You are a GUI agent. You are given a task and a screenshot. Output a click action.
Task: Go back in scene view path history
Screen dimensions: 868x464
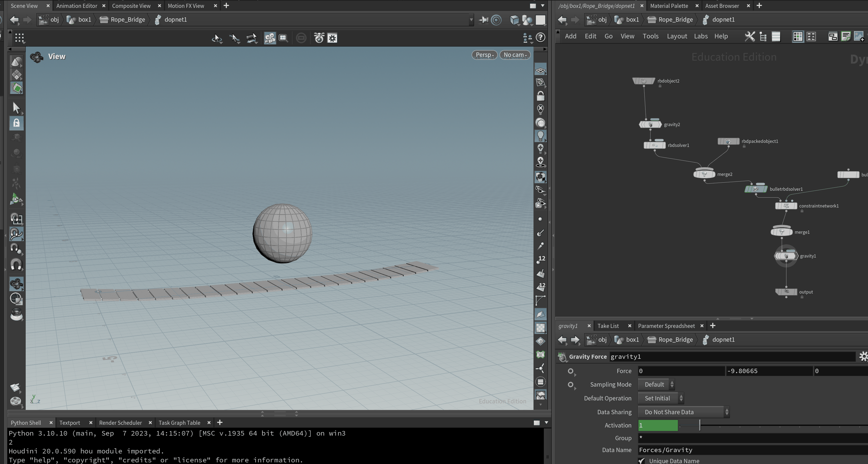click(x=14, y=19)
